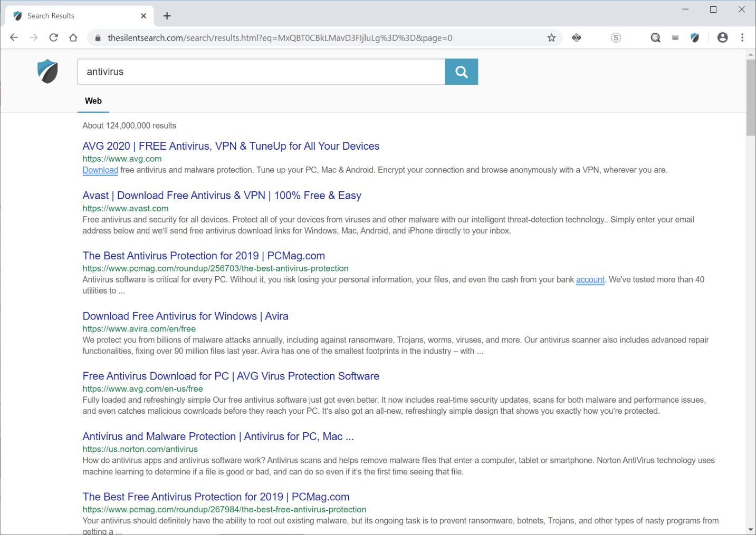Open Free Antivirus Download for PC AVG result
Screen dimensions: 756x535
click(231, 376)
